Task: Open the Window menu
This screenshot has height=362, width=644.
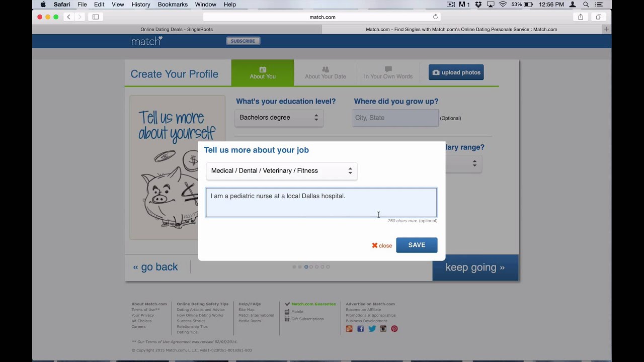Action: (205, 5)
